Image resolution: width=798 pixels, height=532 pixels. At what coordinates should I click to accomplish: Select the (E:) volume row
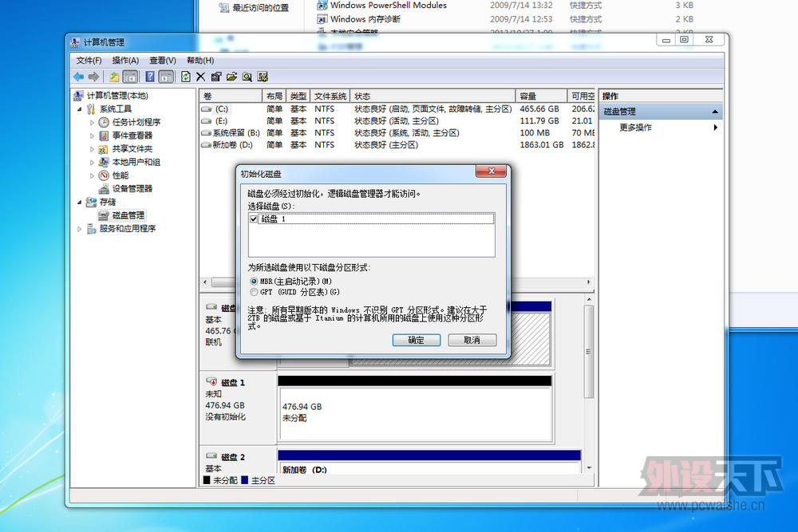(x=397, y=121)
